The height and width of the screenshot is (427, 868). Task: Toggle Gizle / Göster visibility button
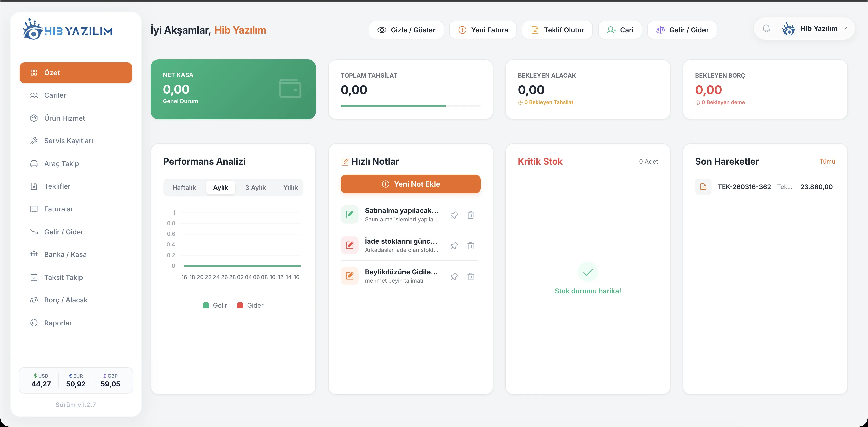406,30
